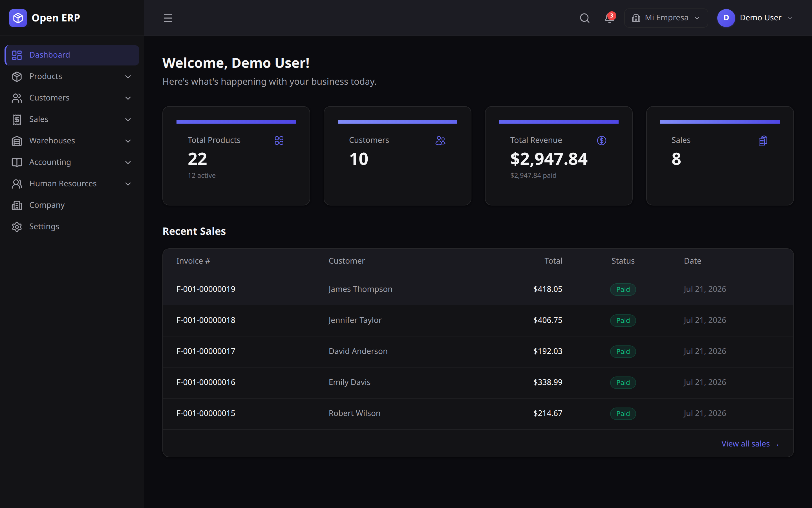
Task: Click the Paid badge for Emily Davis
Action: (623, 383)
